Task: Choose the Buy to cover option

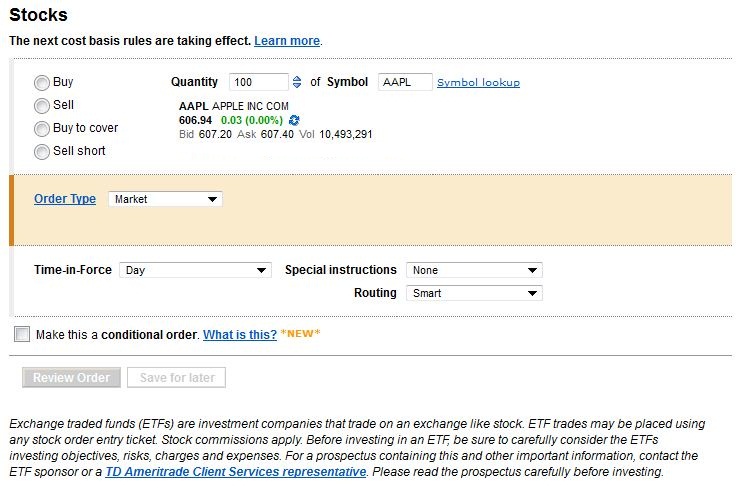Action: tap(42, 129)
